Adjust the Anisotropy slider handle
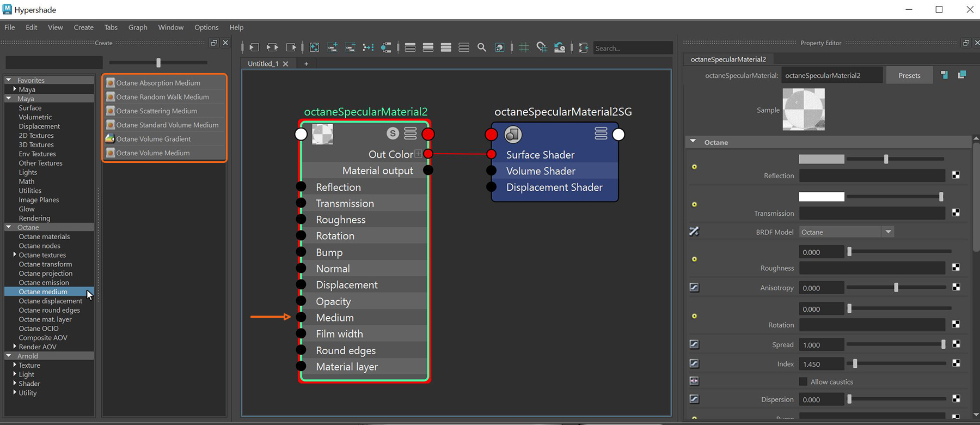The height and width of the screenshot is (425, 980). pyautogui.click(x=896, y=287)
